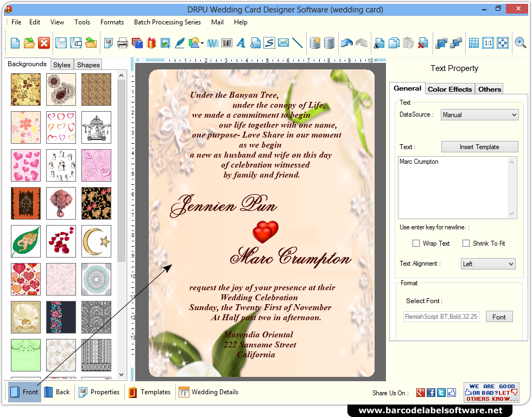Open the Formats menu

pyautogui.click(x=112, y=22)
